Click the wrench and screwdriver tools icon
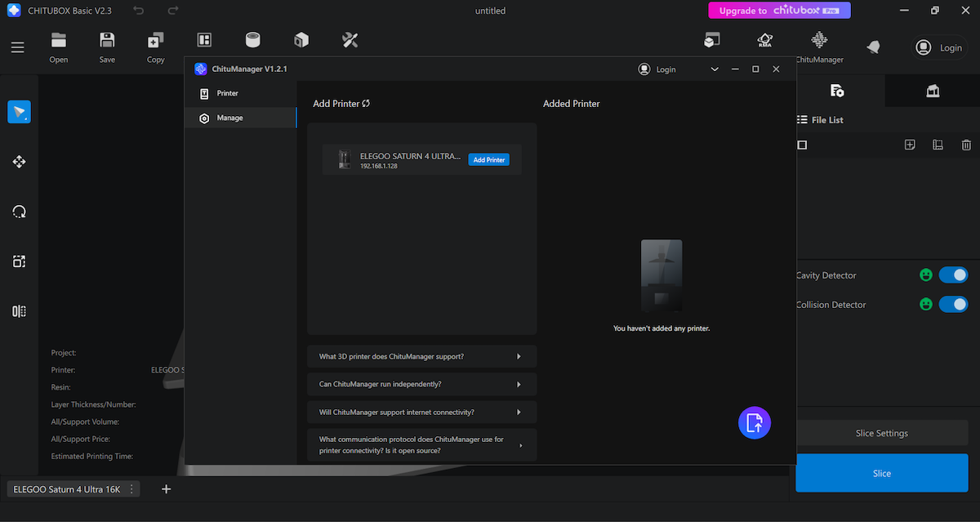The height and width of the screenshot is (522, 980). point(350,40)
